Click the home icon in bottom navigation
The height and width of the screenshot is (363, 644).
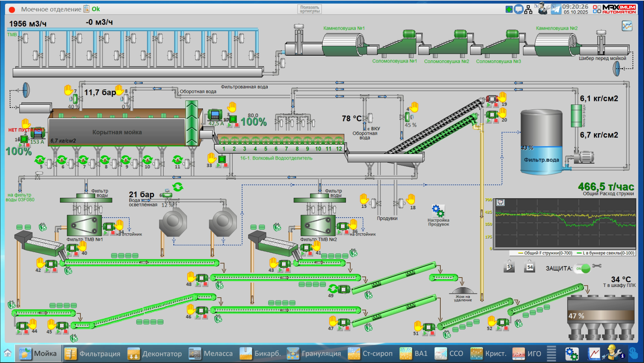[x=8, y=353]
